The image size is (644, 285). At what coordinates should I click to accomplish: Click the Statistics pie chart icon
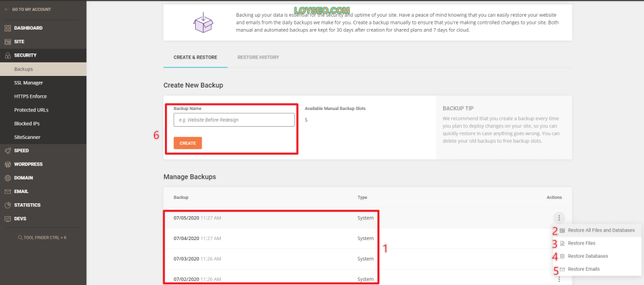click(7, 205)
